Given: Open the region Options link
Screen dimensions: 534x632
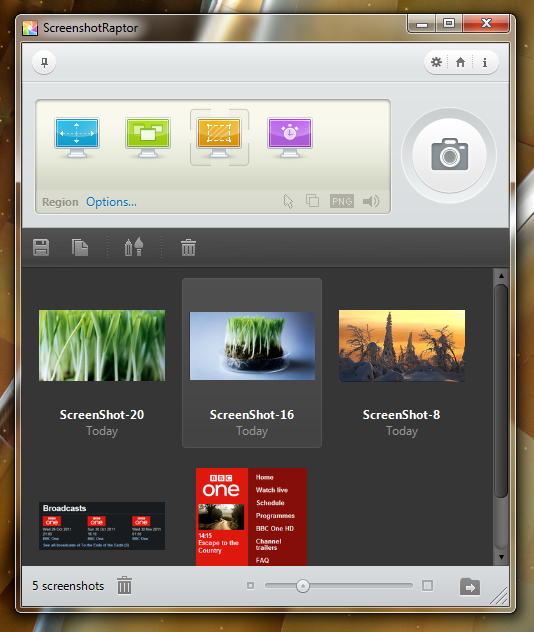Looking at the screenshot, I should coord(111,202).
